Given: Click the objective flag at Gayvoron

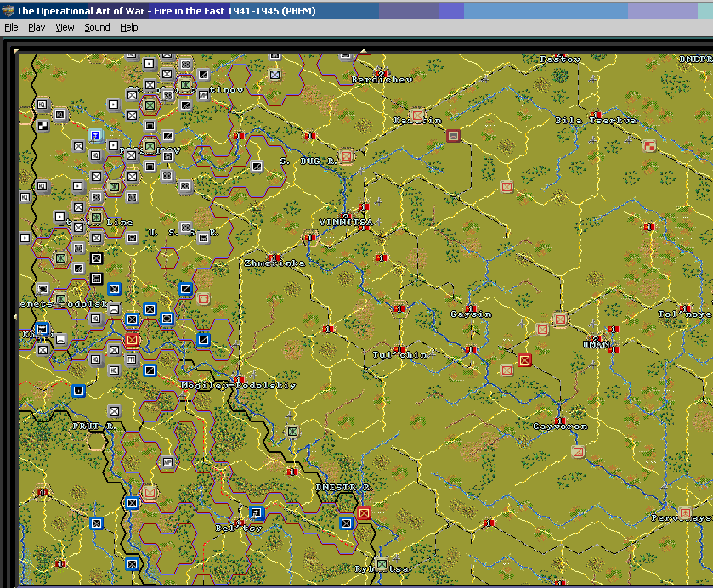Looking at the screenshot, I should point(560,421).
